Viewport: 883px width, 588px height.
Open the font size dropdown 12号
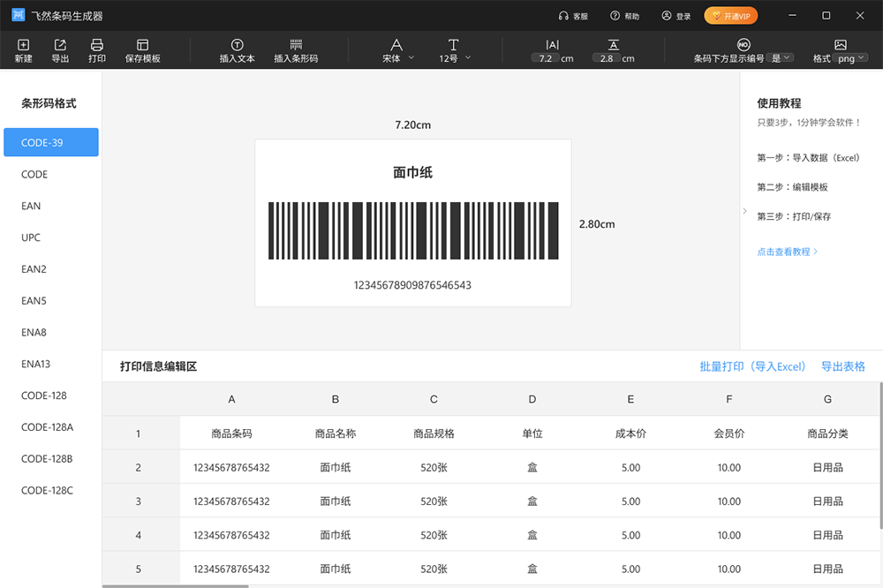pyautogui.click(x=455, y=58)
